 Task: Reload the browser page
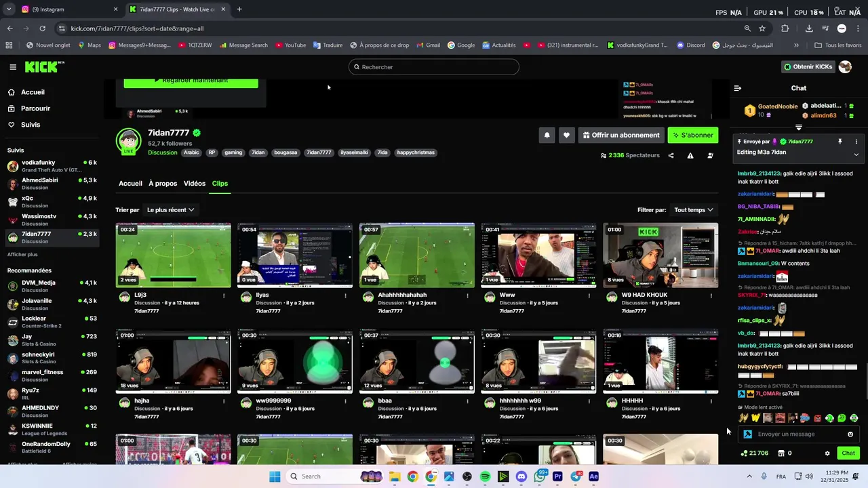[42, 28]
